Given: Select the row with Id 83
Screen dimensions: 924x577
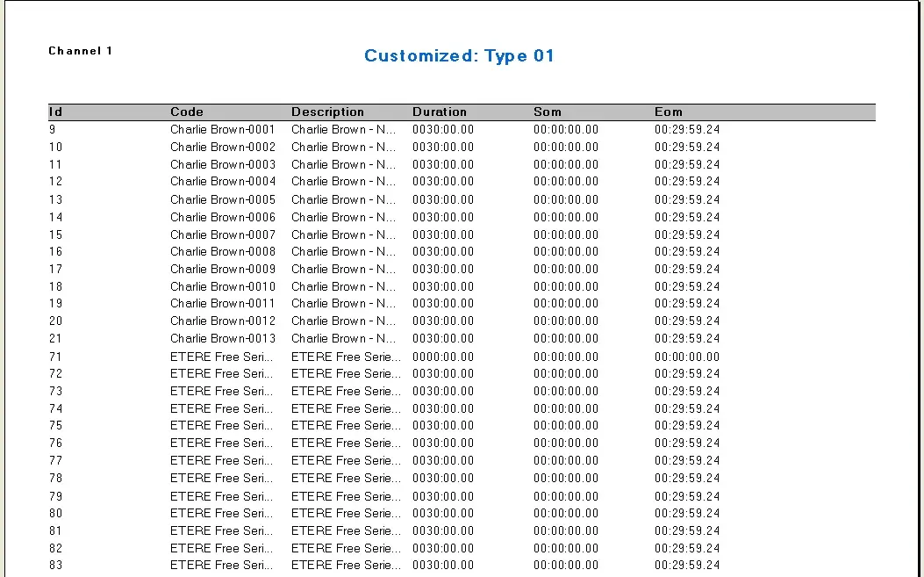Looking at the screenshot, I should click(56, 566).
